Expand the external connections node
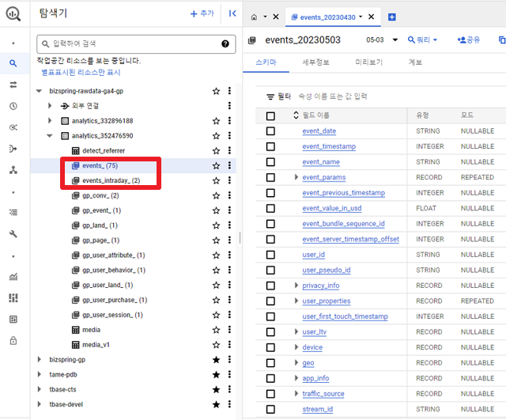506x420 pixels. [x=50, y=105]
